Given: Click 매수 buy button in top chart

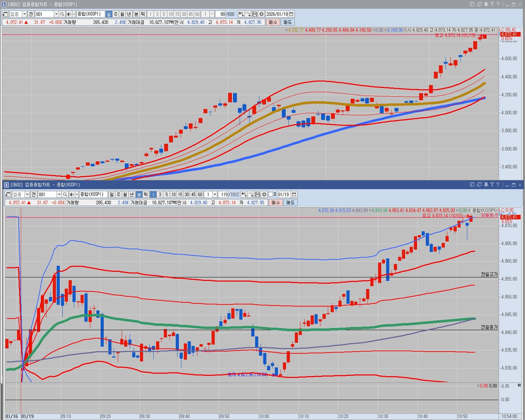Looking at the screenshot, I should 273,22.
